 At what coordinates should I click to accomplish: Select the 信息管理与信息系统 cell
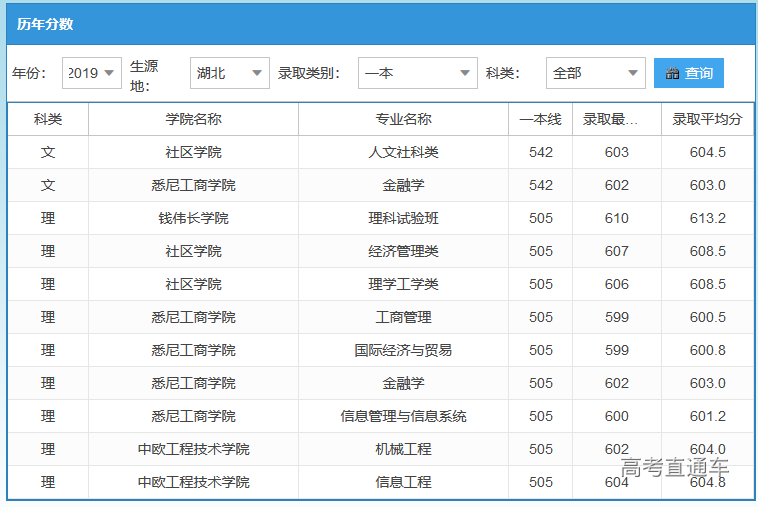(403, 416)
